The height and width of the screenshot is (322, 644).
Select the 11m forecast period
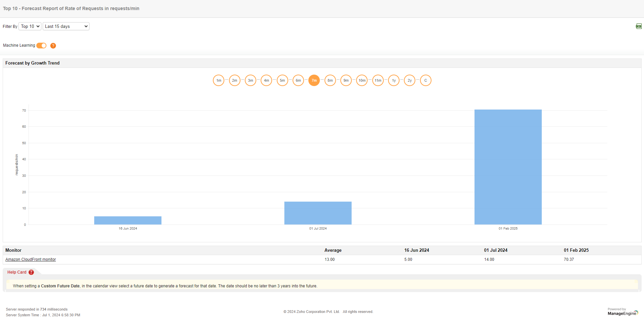pos(378,80)
